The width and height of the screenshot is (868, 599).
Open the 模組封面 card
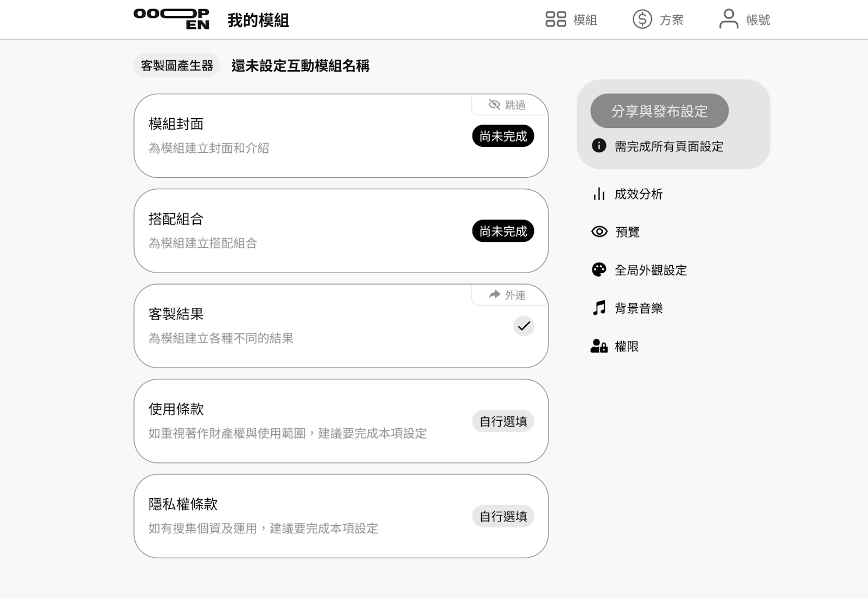tap(341, 136)
